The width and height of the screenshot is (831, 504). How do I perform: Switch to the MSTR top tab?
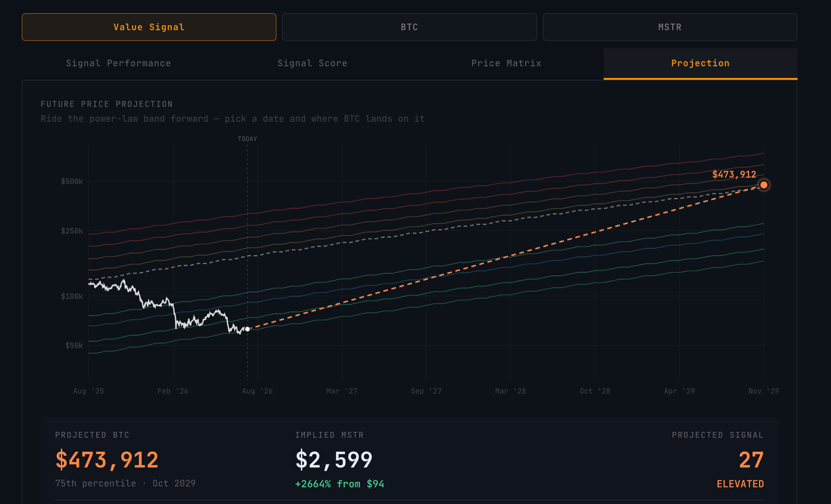[670, 27]
